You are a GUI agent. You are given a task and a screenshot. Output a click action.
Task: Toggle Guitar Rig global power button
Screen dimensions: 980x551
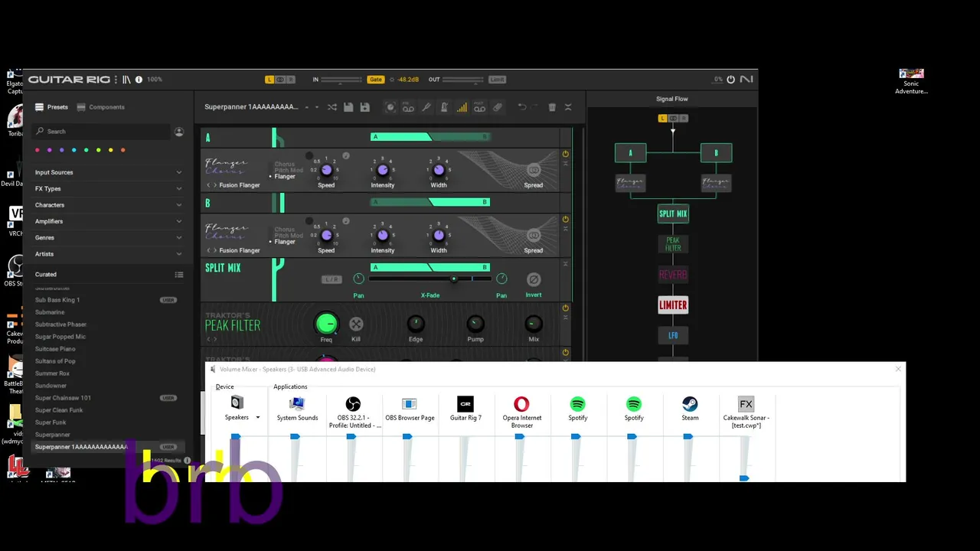pos(730,80)
